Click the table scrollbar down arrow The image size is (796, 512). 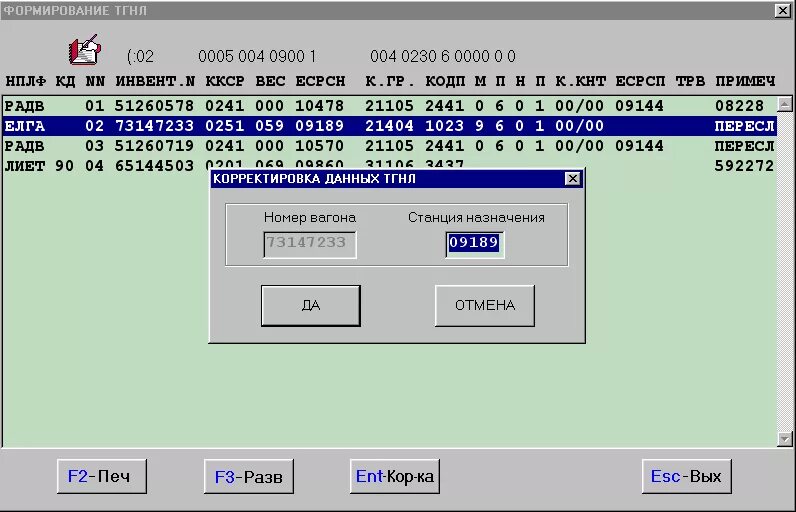784,438
